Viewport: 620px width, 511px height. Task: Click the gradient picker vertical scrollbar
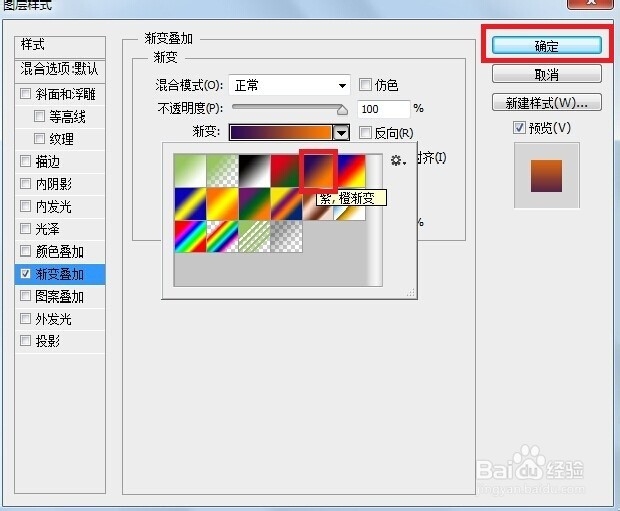pos(375,220)
